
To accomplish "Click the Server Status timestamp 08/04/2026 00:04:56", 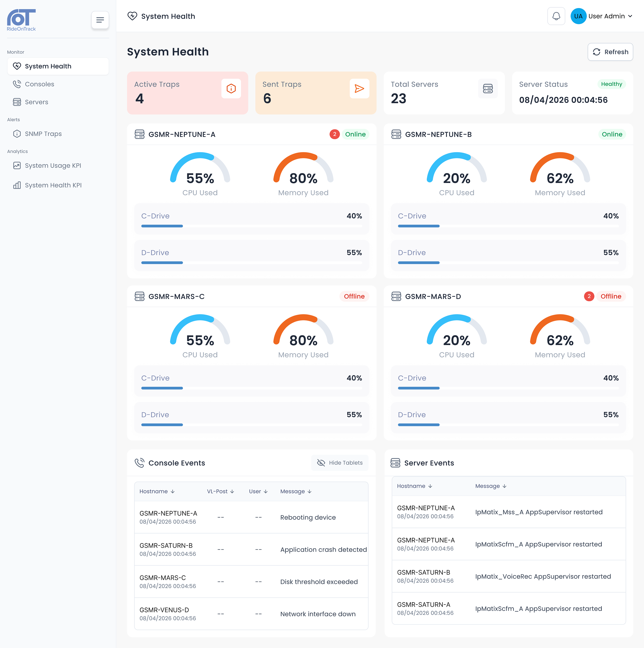I will (563, 100).
